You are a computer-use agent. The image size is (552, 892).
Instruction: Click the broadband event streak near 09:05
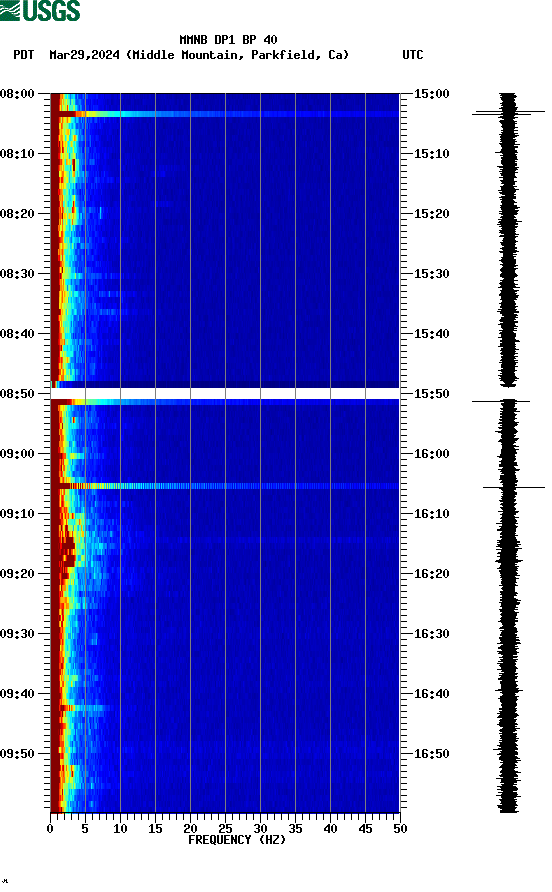point(225,486)
